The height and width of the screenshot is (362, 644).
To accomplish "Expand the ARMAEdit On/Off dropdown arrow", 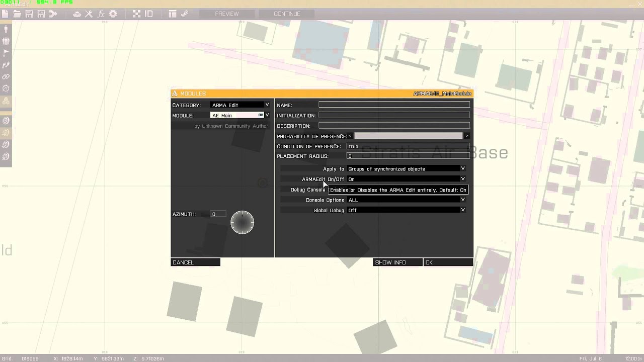I will coord(463,179).
